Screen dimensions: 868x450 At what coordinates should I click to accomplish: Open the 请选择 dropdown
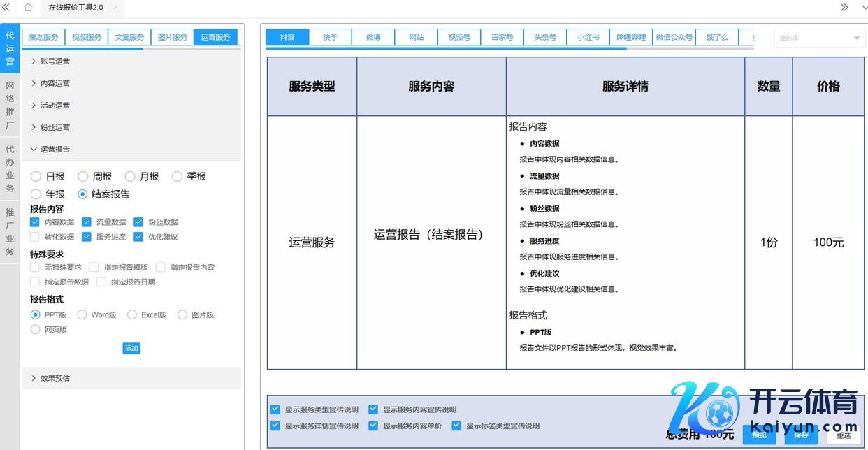click(x=819, y=38)
